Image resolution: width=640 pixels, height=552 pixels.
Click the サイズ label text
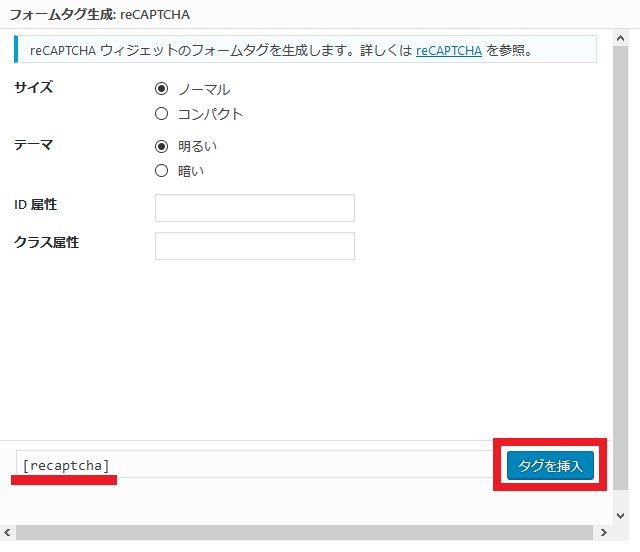point(33,87)
